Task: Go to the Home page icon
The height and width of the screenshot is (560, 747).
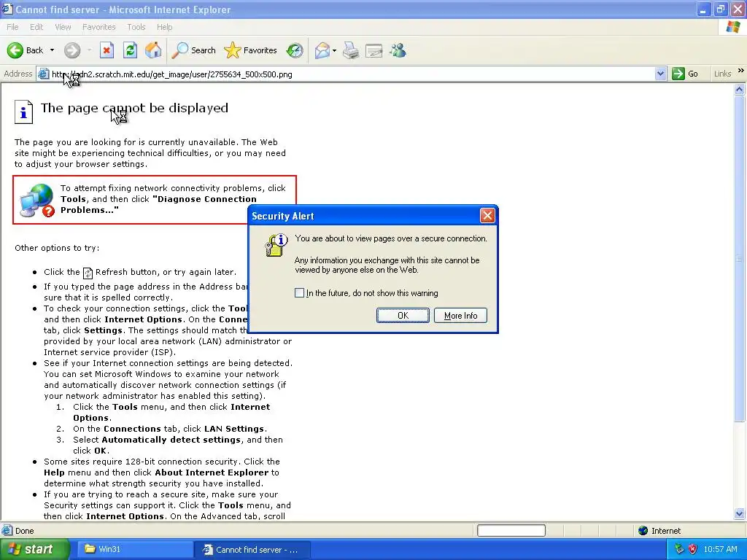Action: [x=153, y=50]
